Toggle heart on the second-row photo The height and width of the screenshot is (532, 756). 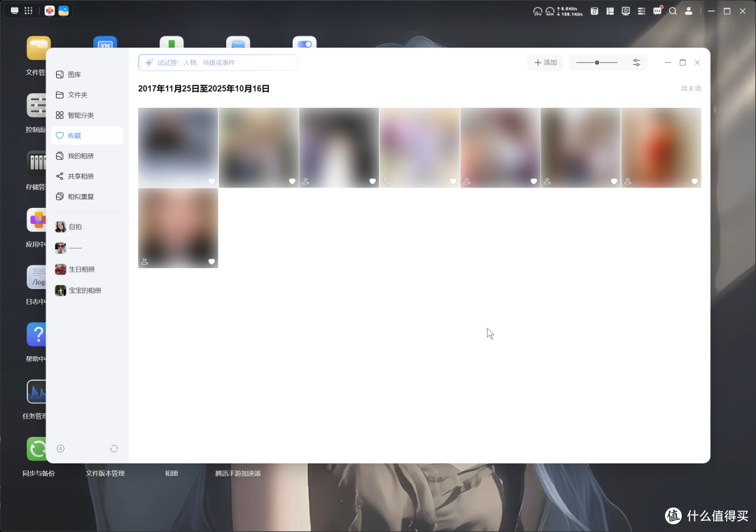211,261
